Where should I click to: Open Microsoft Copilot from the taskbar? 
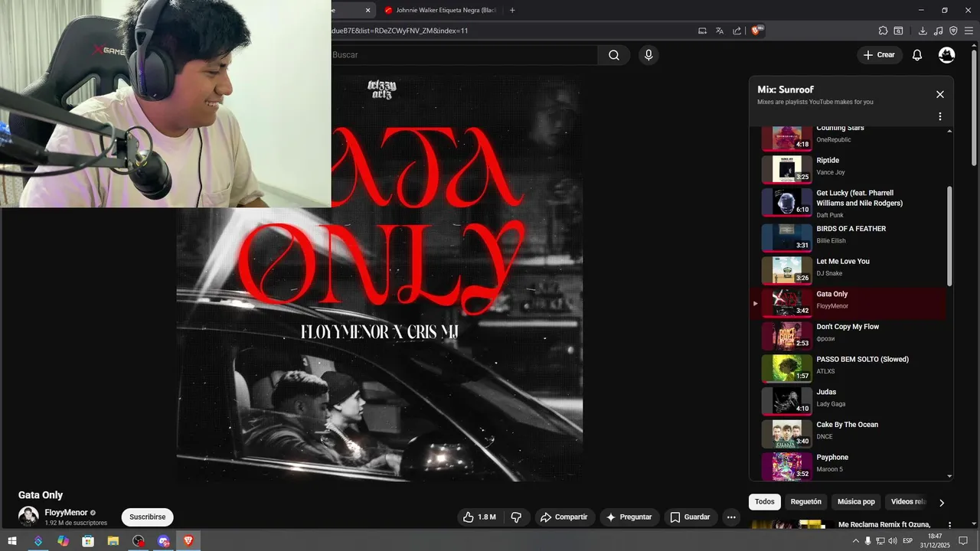pyautogui.click(x=63, y=541)
